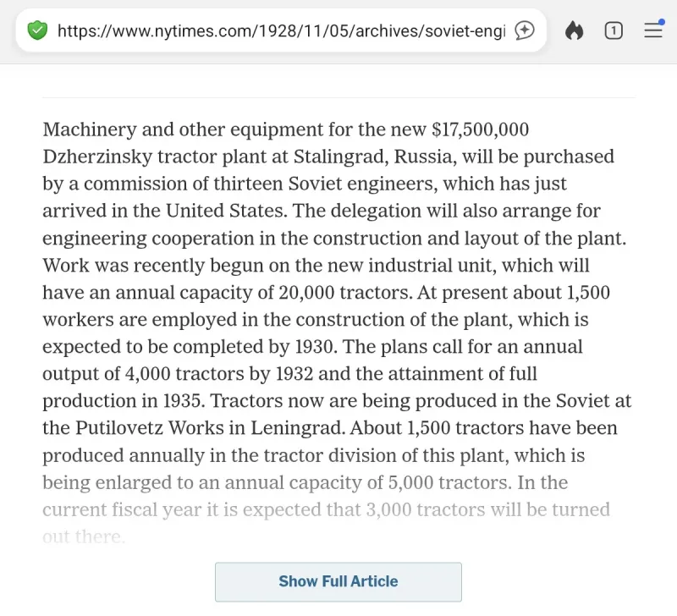
Task: Open the Duck.ai chat icon in address bar
Action: click(525, 30)
